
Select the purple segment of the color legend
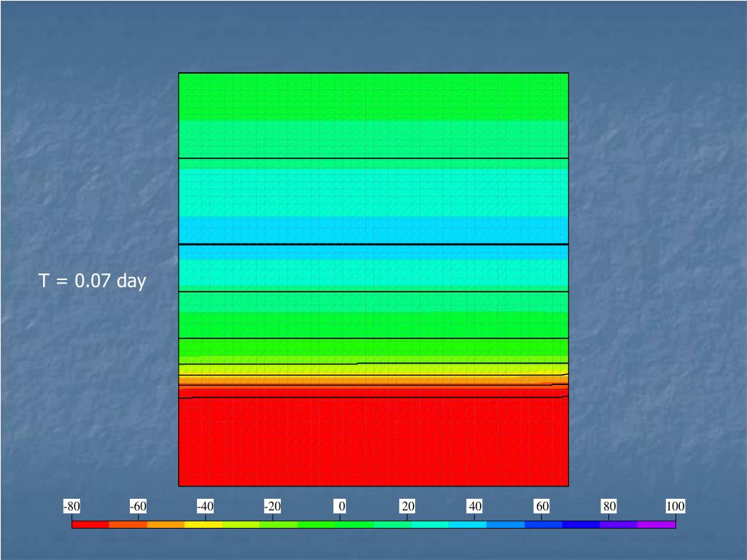(x=657, y=524)
